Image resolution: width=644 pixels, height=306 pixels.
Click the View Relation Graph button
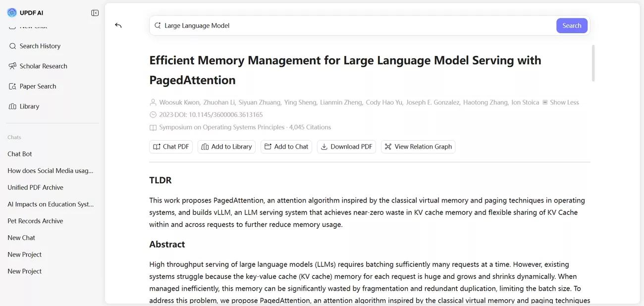point(418,147)
